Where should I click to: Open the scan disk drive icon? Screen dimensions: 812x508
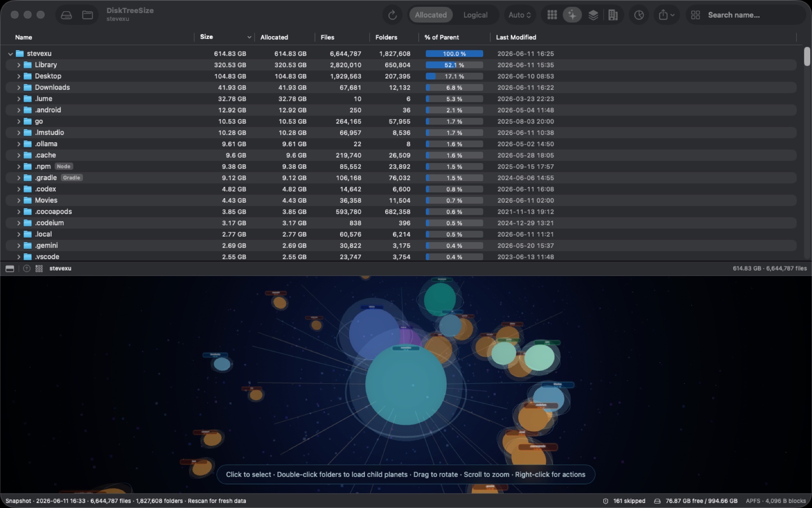pyautogui.click(x=66, y=15)
